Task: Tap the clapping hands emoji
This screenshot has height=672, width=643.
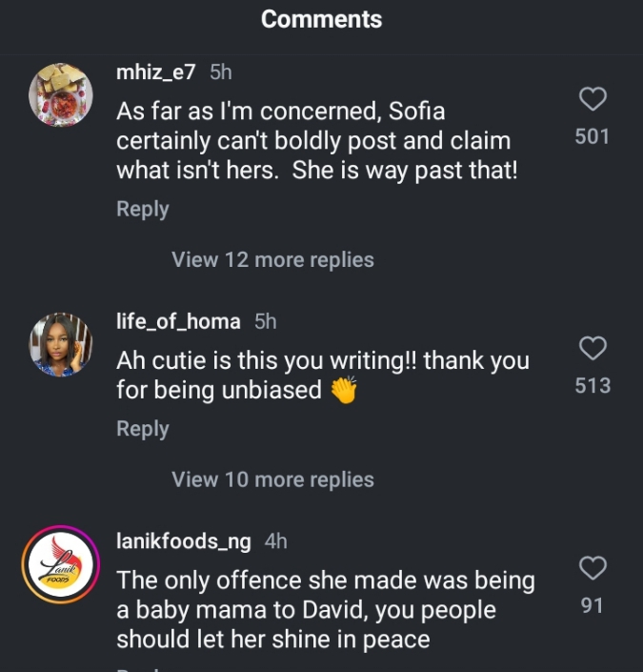Action: coord(343,390)
